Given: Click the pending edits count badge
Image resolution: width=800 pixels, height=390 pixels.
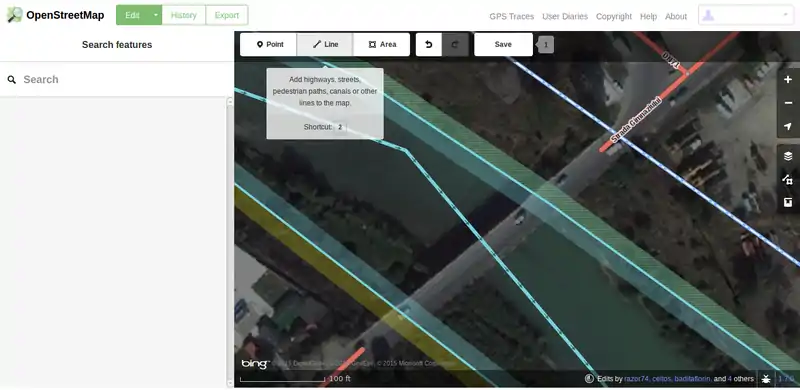Looking at the screenshot, I should coord(545,44).
